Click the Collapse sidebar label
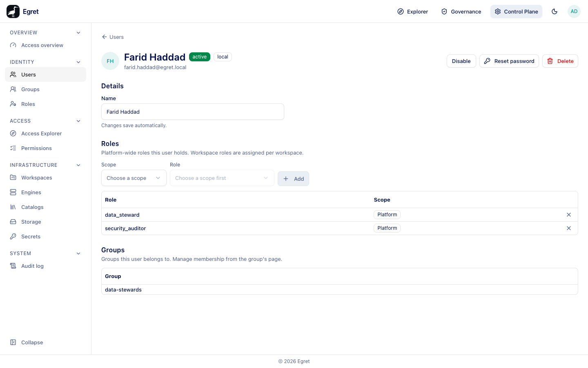 [32, 343]
